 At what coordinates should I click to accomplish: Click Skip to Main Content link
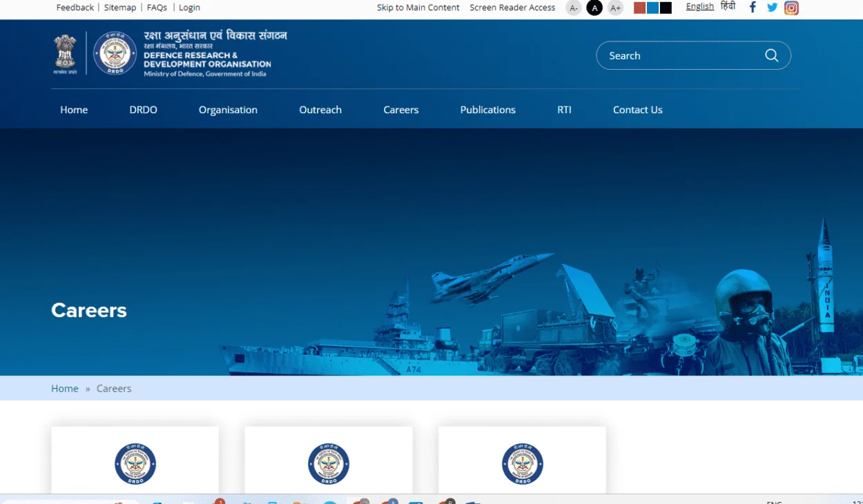(x=418, y=8)
